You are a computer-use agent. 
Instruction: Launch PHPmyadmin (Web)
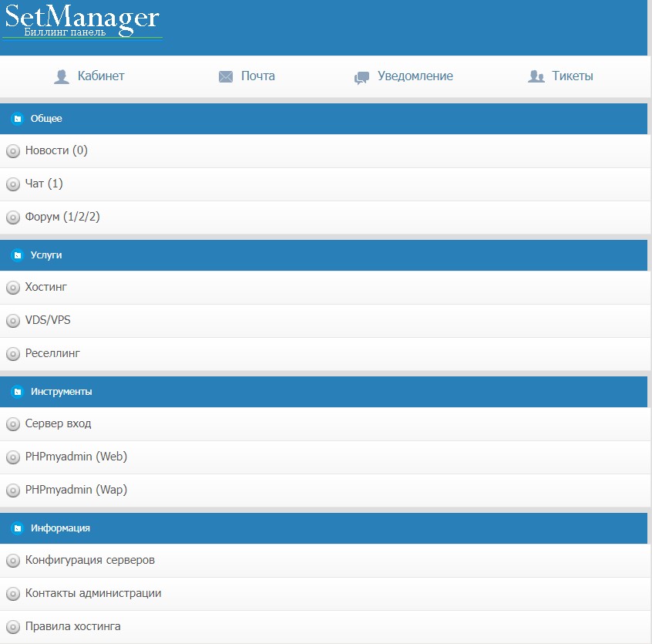click(x=76, y=457)
